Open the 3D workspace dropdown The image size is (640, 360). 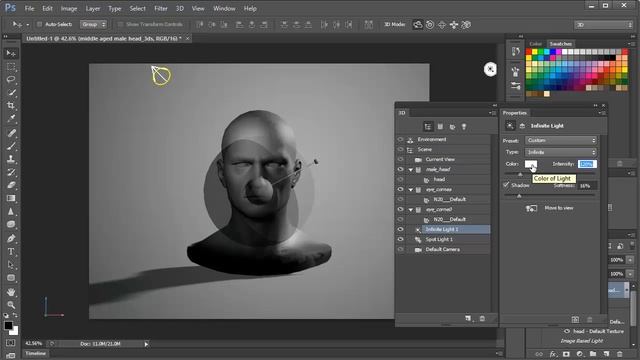[603, 25]
